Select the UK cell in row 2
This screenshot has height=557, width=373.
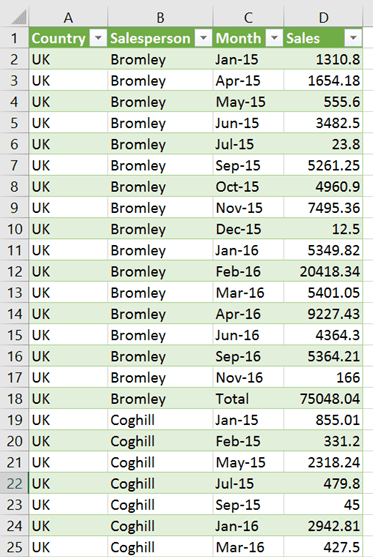coord(68,59)
